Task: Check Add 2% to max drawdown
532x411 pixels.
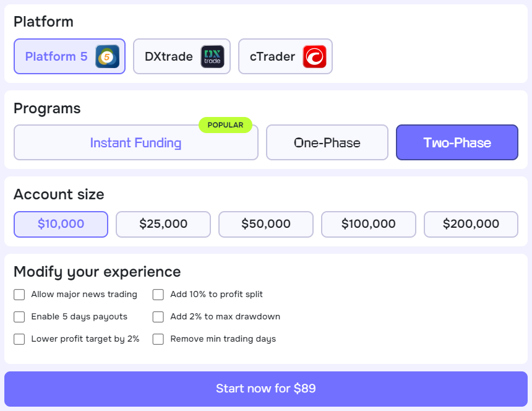Action: 158,317
